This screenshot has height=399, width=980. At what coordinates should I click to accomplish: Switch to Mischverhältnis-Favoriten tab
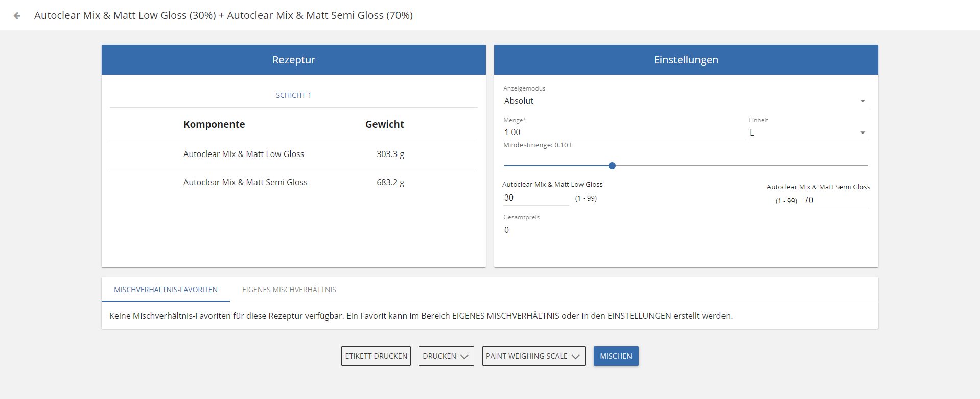pos(166,290)
